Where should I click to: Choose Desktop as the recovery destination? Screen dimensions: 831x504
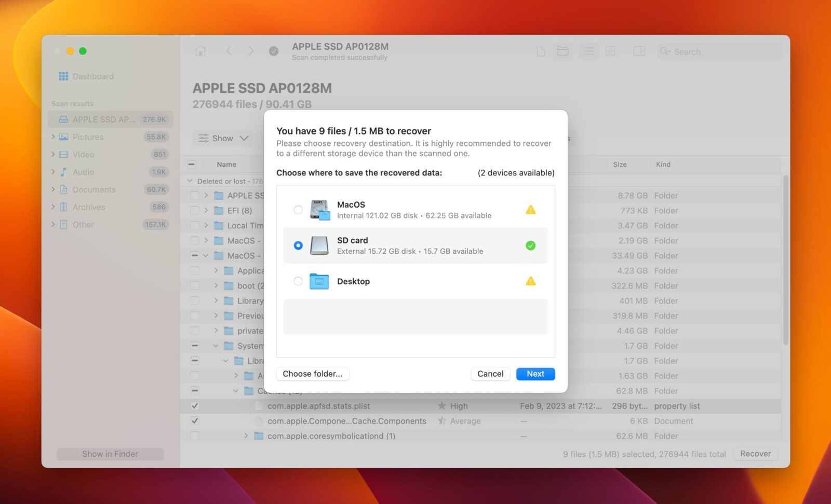298,281
